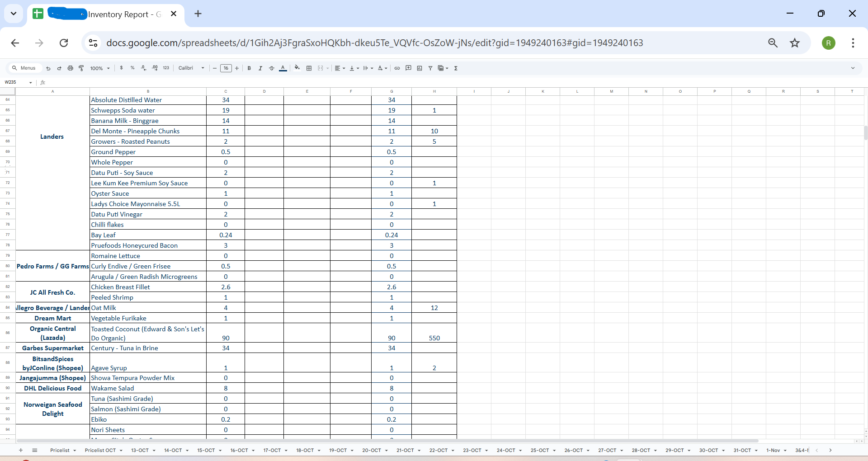Format selection as currency
868x461 pixels.
(121, 68)
